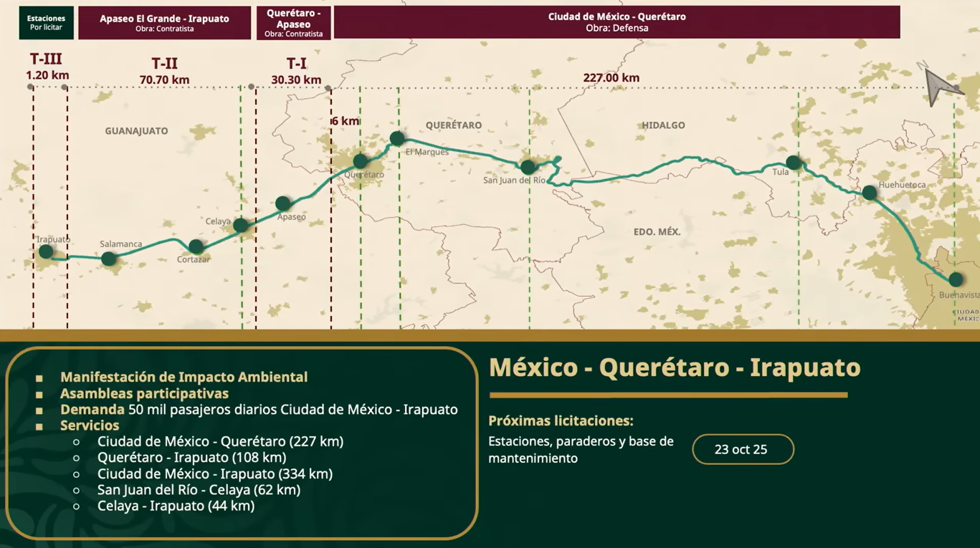Select the Celaya station dot on map
The image size is (980, 548).
click(241, 226)
